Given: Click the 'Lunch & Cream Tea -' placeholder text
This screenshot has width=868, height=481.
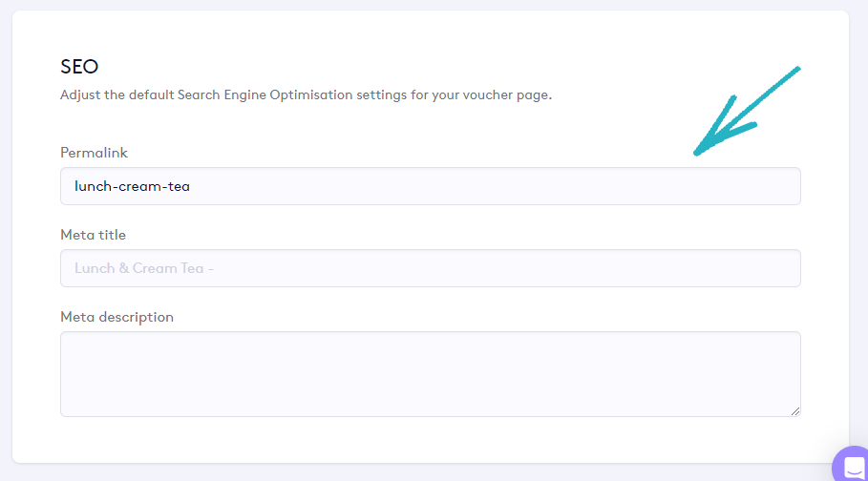Looking at the screenshot, I should pyautogui.click(x=143, y=268).
